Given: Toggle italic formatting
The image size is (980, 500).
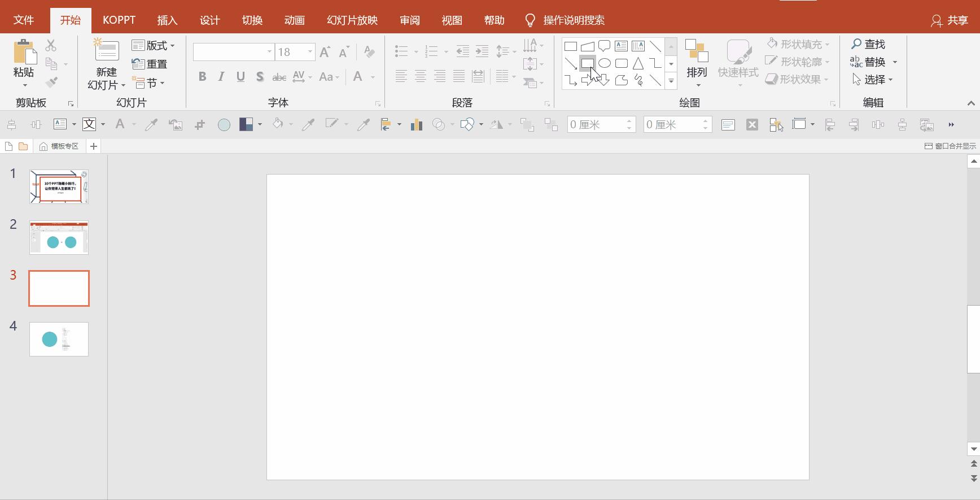Looking at the screenshot, I should click(x=221, y=77).
